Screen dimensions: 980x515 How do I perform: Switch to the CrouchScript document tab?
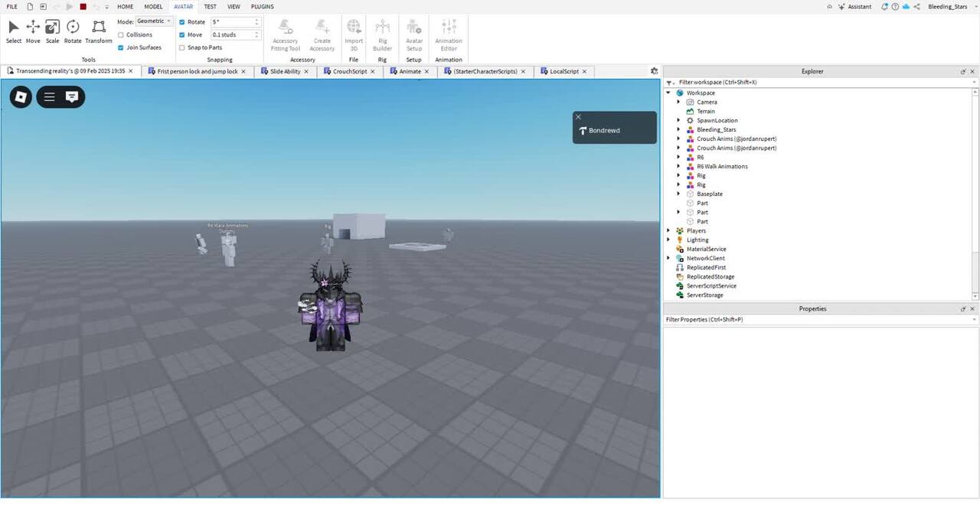349,71
